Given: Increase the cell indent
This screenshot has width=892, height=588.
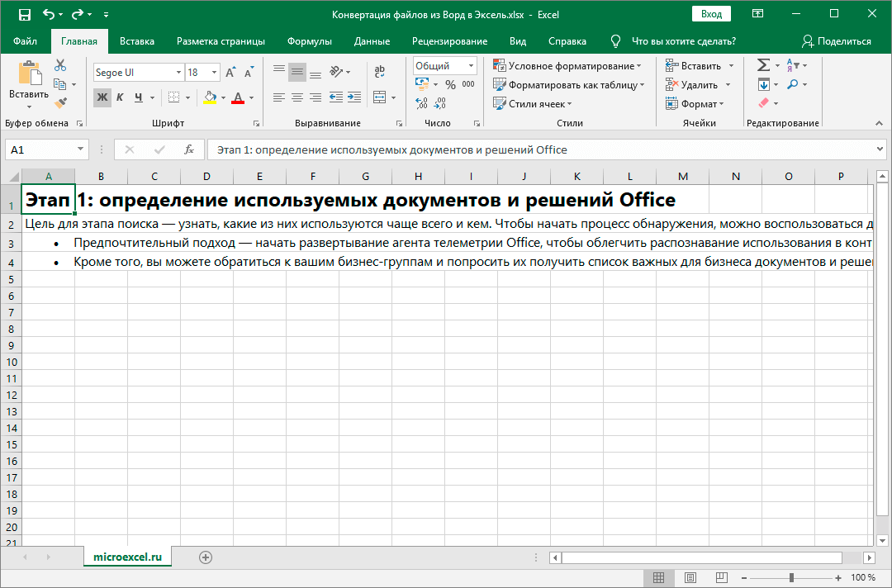Looking at the screenshot, I should pyautogui.click(x=354, y=97).
